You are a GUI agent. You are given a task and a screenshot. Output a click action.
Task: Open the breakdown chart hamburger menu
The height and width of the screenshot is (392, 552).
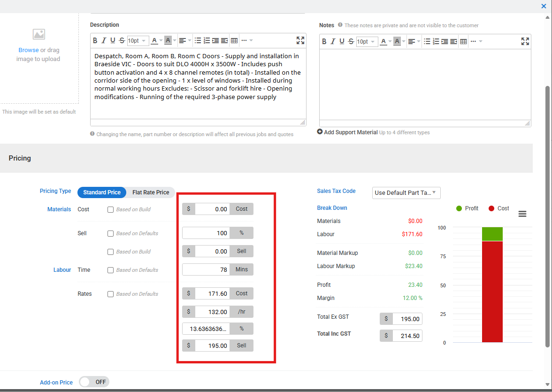click(x=522, y=214)
